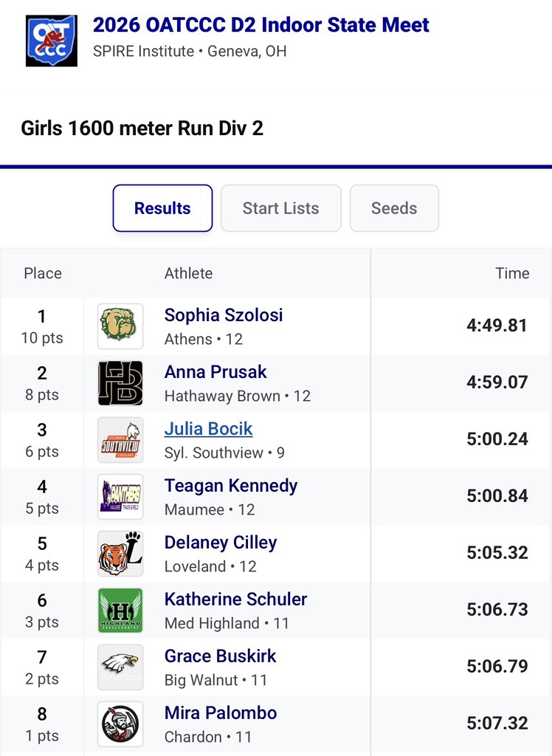Click the Big Walnut eagle logo
The image size is (552, 756).
(x=120, y=667)
